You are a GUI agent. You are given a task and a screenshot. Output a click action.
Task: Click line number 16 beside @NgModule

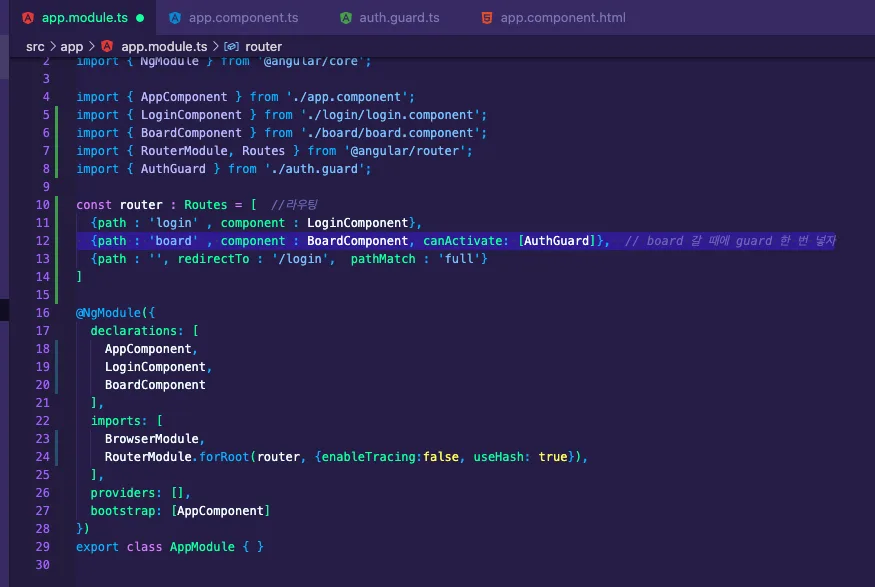42,313
